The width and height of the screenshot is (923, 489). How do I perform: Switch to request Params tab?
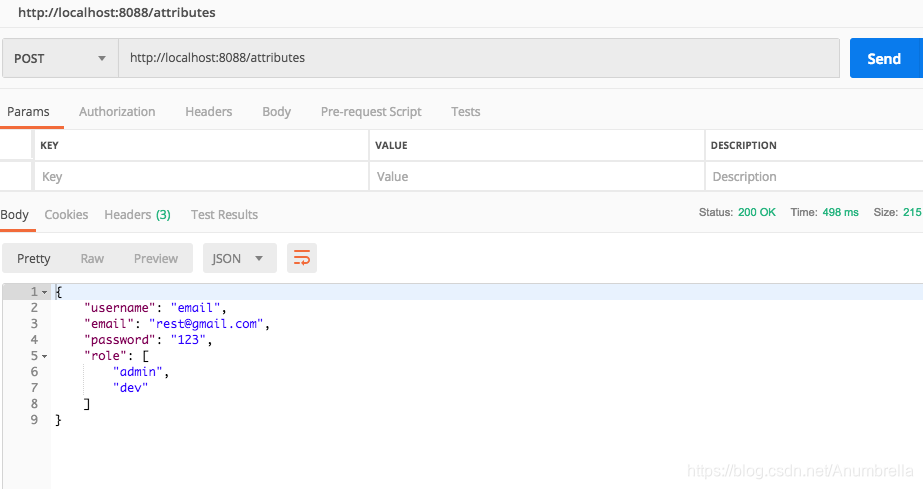pos(28,112)
